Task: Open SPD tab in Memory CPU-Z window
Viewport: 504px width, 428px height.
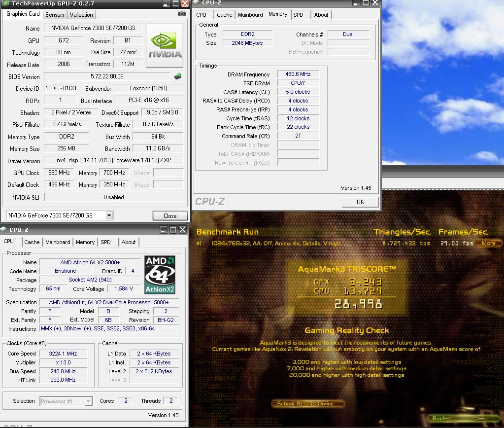Action: [x=298, y=15]
